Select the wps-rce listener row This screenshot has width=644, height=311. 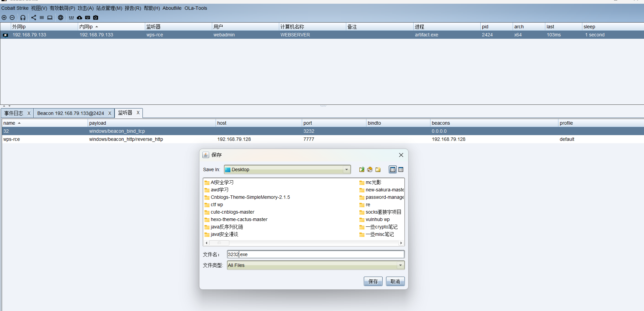tap(323, 139)
